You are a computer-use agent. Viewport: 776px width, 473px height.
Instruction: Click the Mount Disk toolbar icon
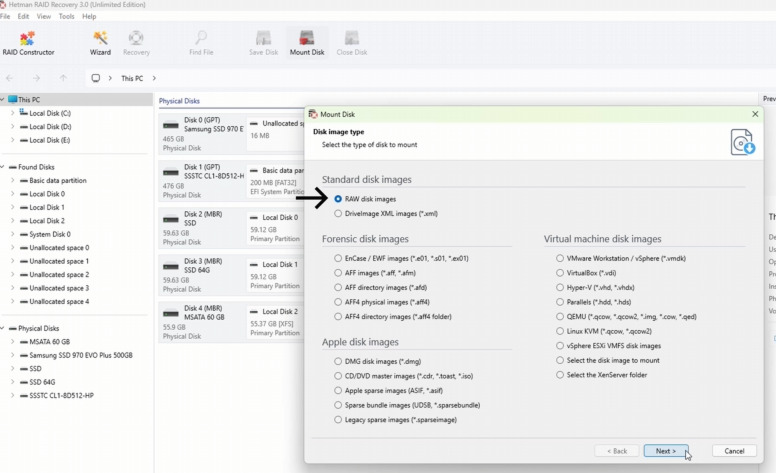pos(307,43)
